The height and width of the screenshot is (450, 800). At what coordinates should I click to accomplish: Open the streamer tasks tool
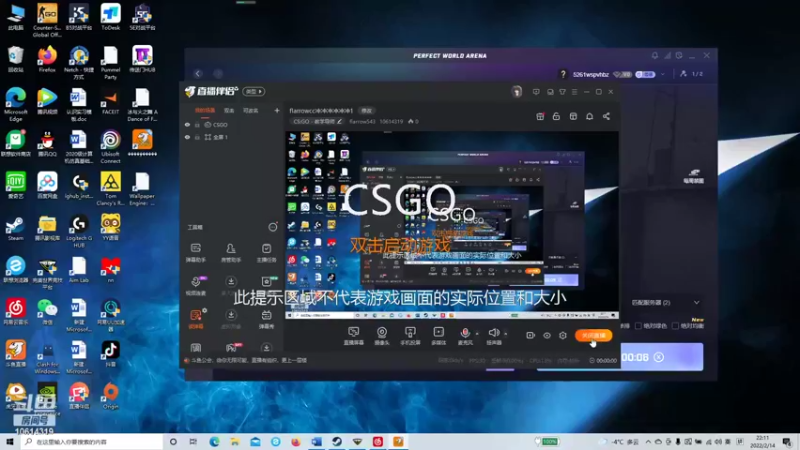coord(266,253)
